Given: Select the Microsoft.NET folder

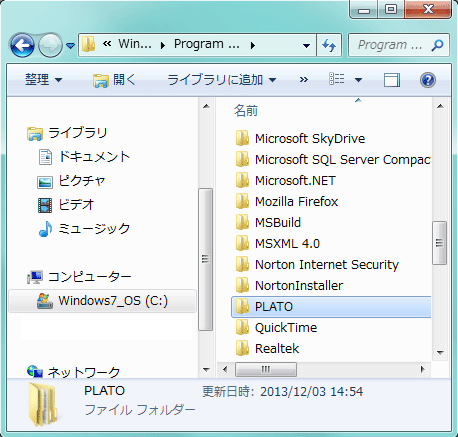Looking at the screenshot, I should (x=285, y=181).
